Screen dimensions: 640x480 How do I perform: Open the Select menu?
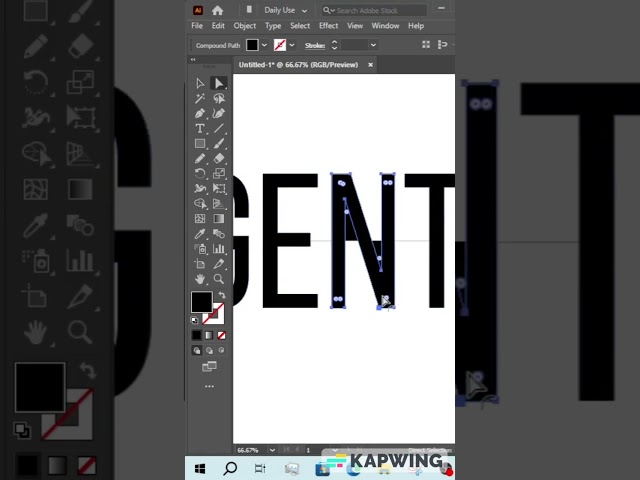tap(300, 26)
